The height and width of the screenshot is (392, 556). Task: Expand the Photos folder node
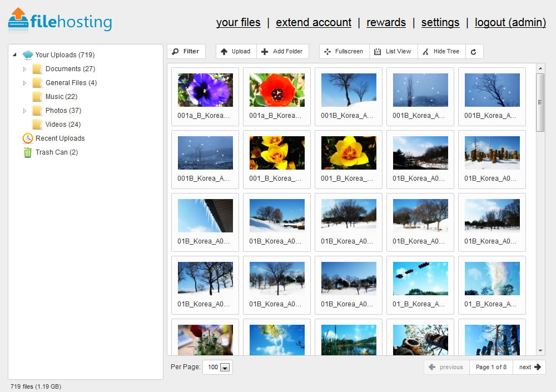click(x=24, y=111)
